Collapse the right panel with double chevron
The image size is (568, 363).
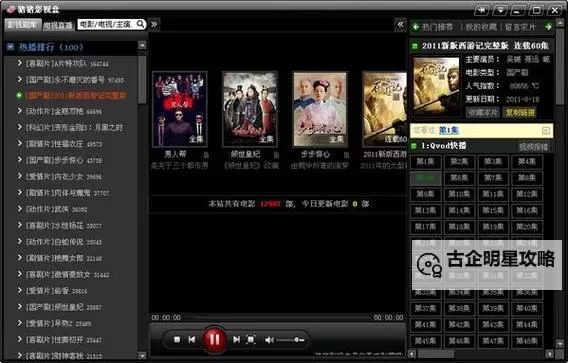400,24
